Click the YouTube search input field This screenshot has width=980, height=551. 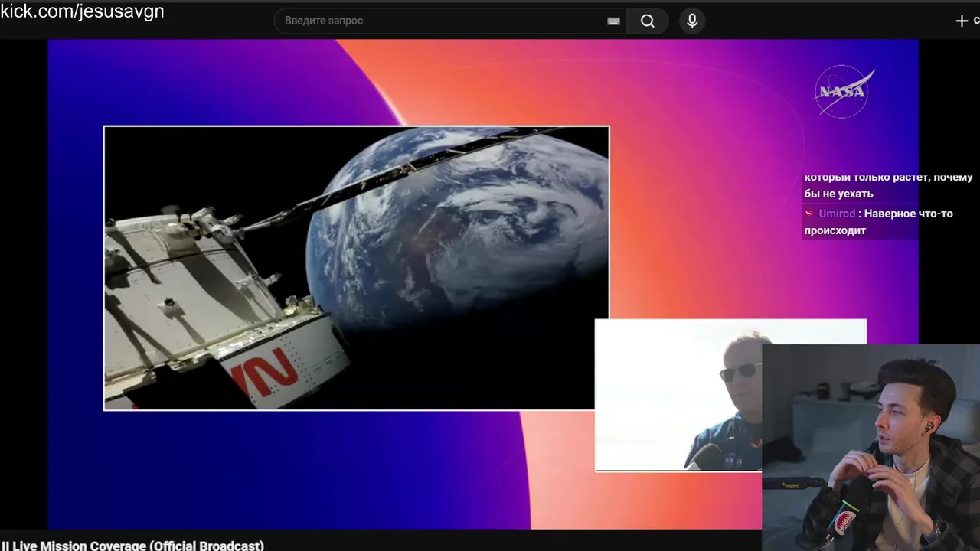coord(450,21)
